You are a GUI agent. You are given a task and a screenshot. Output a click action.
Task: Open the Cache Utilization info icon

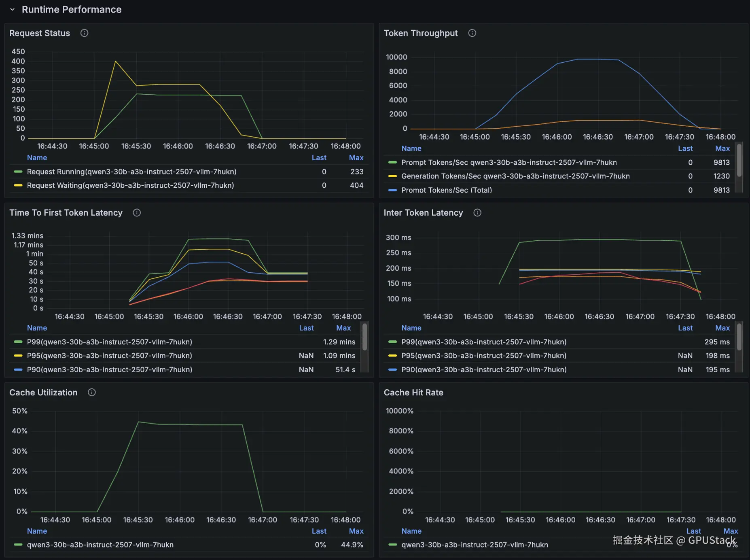[92, 392]
